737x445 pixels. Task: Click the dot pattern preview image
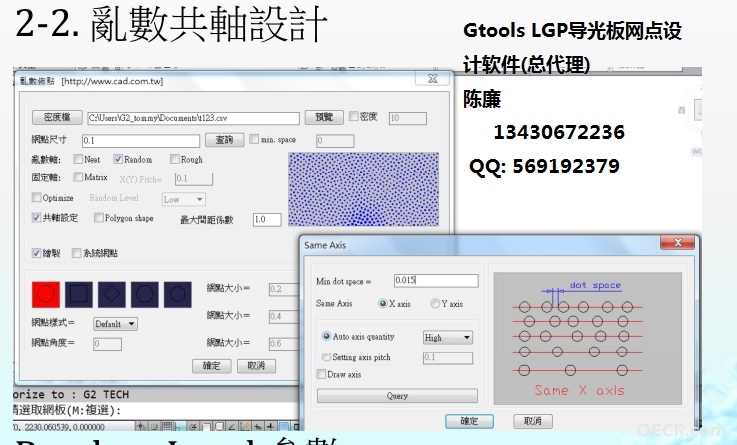(x=363, y=189)
